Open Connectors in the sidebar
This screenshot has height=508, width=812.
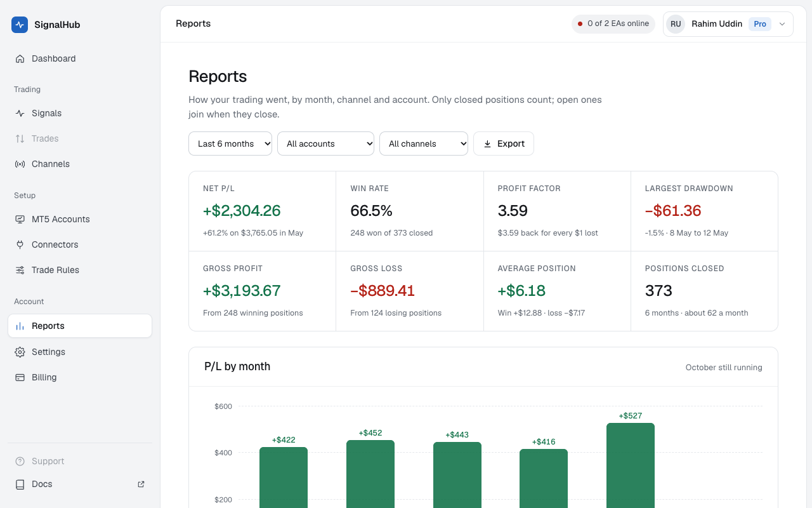80,244
